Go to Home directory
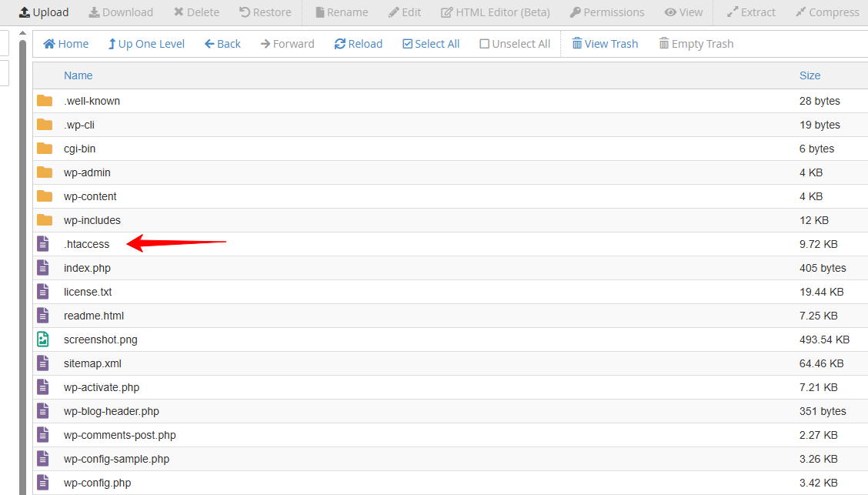The image size is (868, 495). [x=66, y=44]
